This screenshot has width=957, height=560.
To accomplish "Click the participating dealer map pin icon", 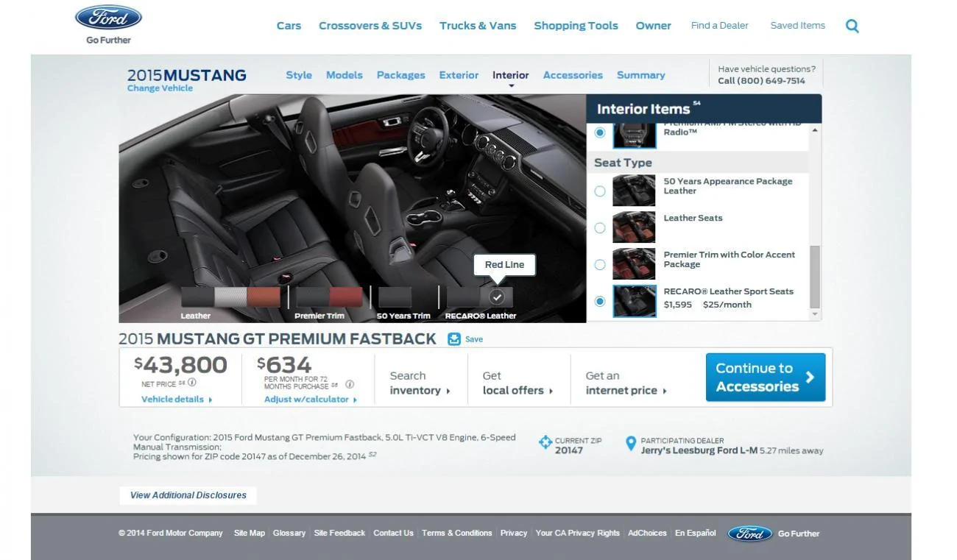I will (x=630, y=443).
